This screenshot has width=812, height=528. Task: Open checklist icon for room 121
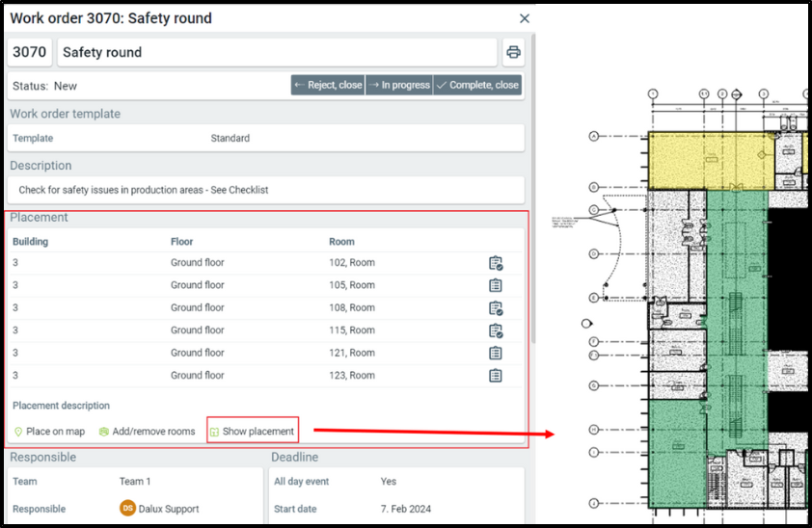(x=496, y=354)
